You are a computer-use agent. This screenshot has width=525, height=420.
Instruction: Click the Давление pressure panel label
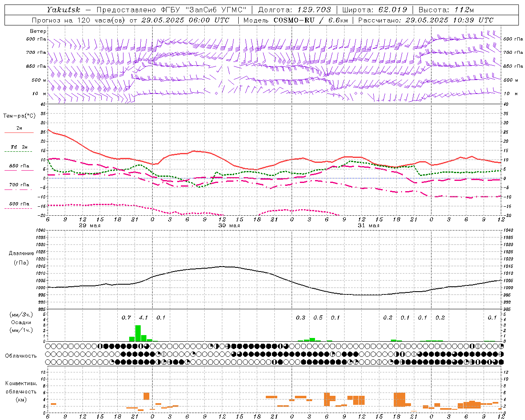[21, 253]
